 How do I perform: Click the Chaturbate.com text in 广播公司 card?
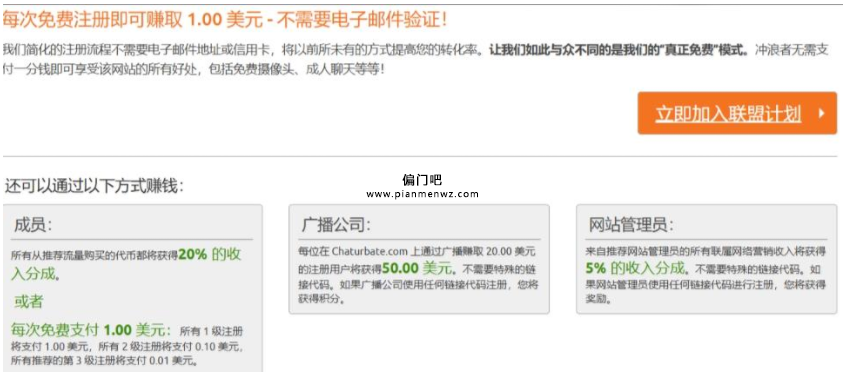[370, 252]
